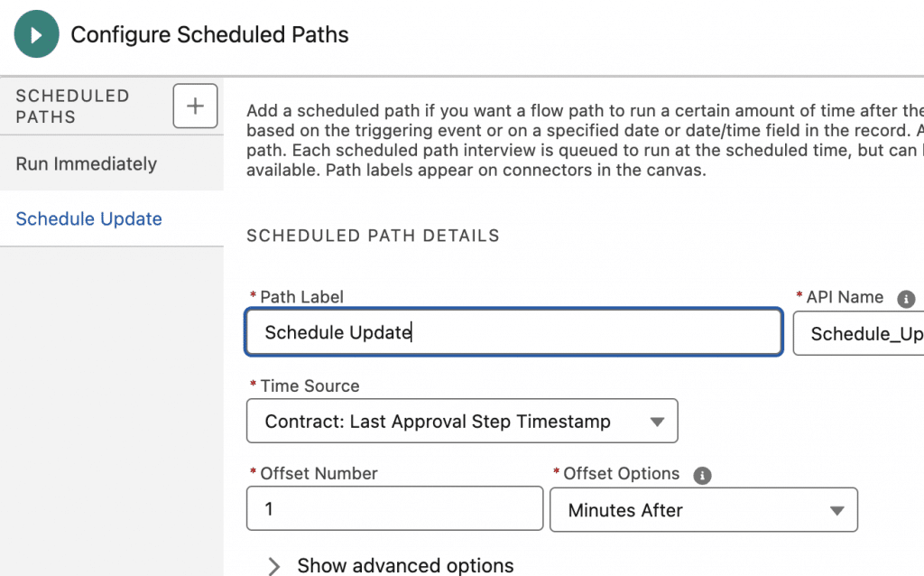
Task: Click into the Offset Number field
Action: 394,509
